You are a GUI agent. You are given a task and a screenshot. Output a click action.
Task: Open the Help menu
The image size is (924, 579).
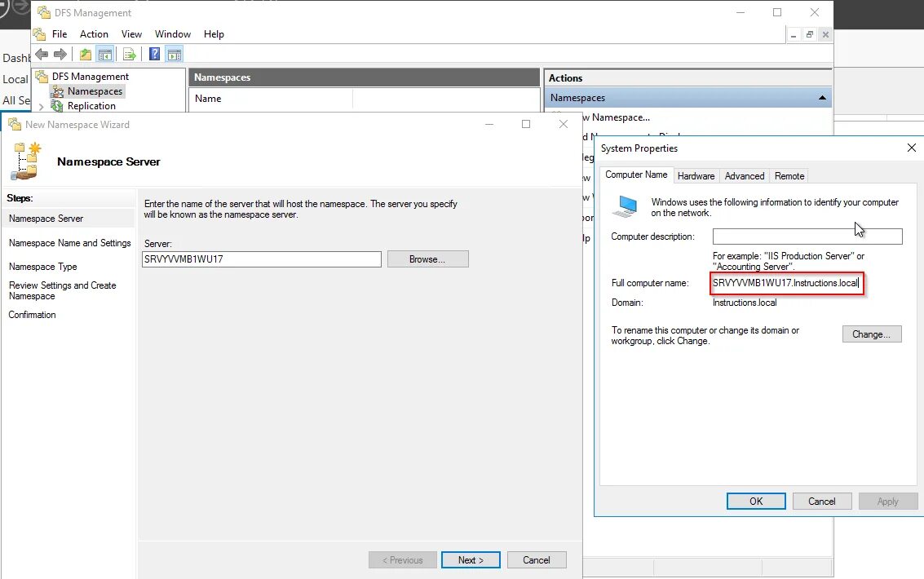[x=214, y=34]
